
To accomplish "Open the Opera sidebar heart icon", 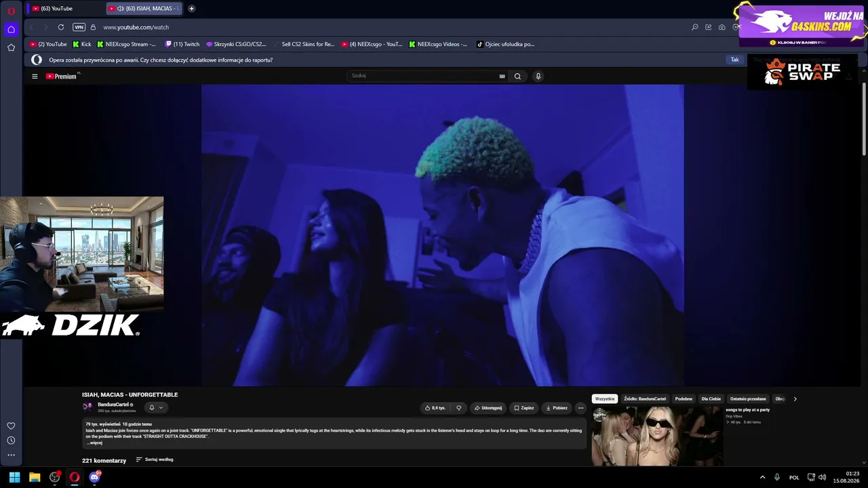I will tap(11, 426).
